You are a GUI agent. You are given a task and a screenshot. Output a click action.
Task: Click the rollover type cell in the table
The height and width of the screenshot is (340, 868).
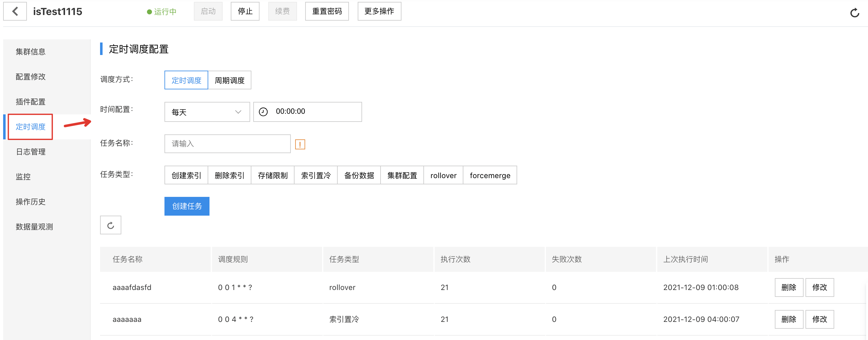coord(342,287)
